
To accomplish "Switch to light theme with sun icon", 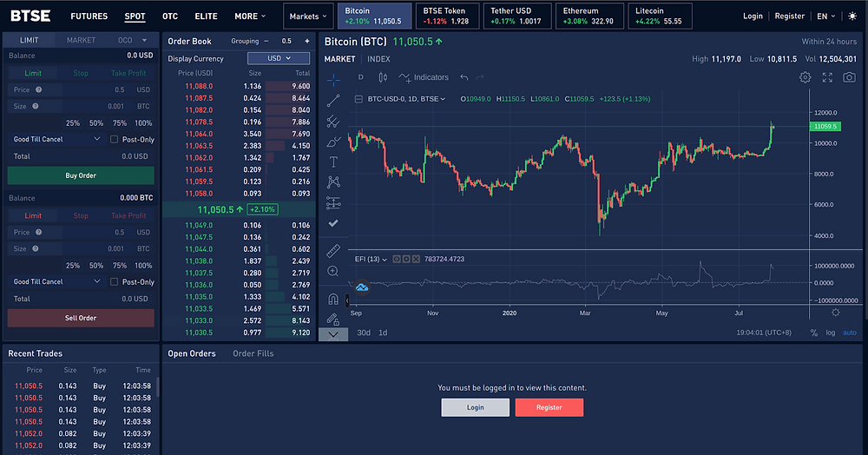I will click(852, 16).
